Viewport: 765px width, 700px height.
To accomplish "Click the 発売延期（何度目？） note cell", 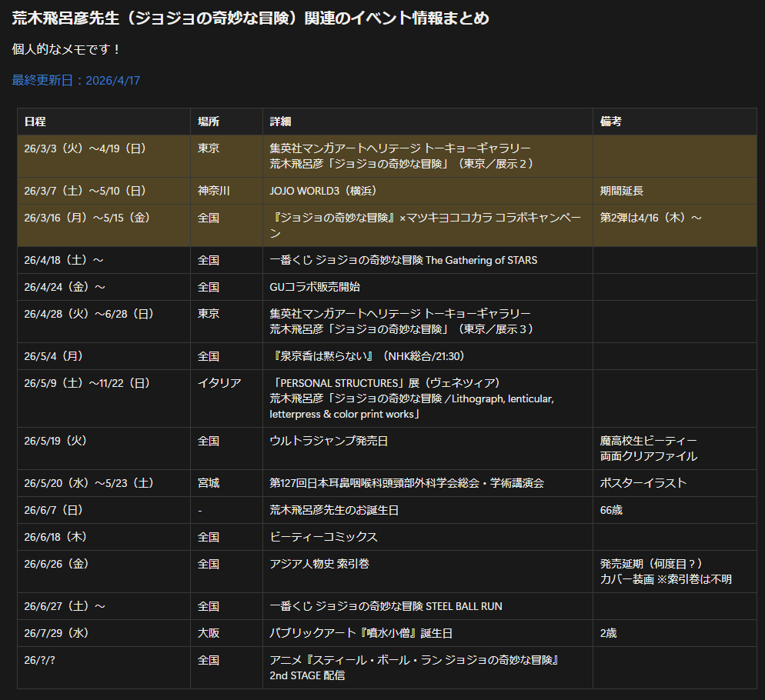I will pos(675,572).
